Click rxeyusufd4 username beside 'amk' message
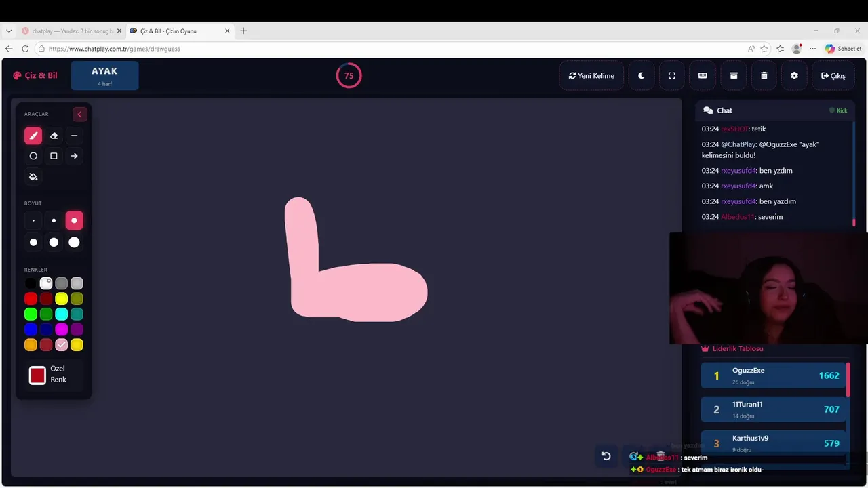Viewport: 868px width, 488px height. click(738, 186)
